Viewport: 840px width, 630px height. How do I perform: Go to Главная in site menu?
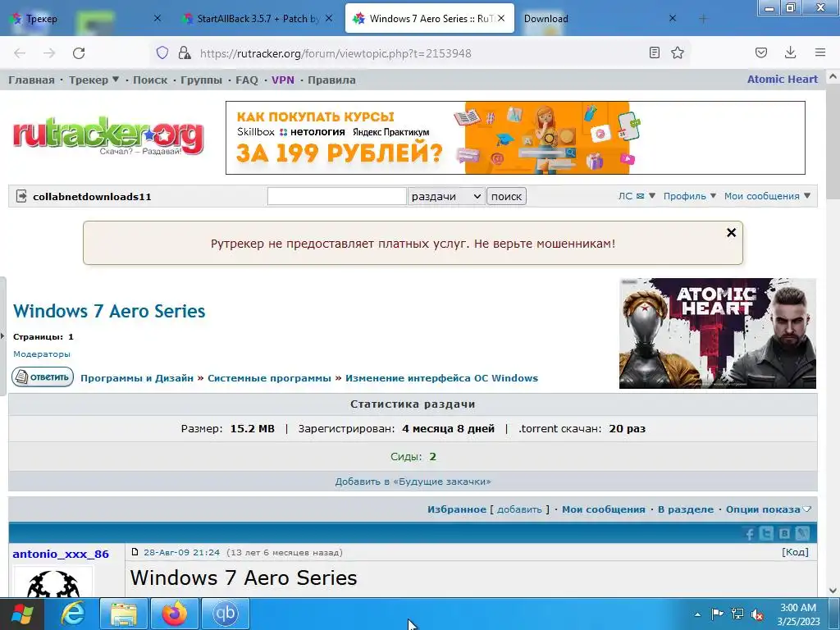pyautogui.click(x=32, y=80)
